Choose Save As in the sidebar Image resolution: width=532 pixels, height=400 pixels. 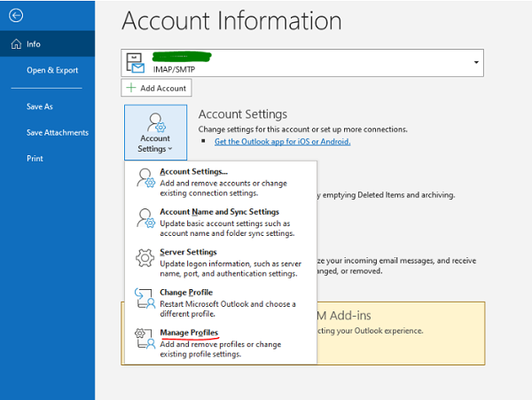40,106
